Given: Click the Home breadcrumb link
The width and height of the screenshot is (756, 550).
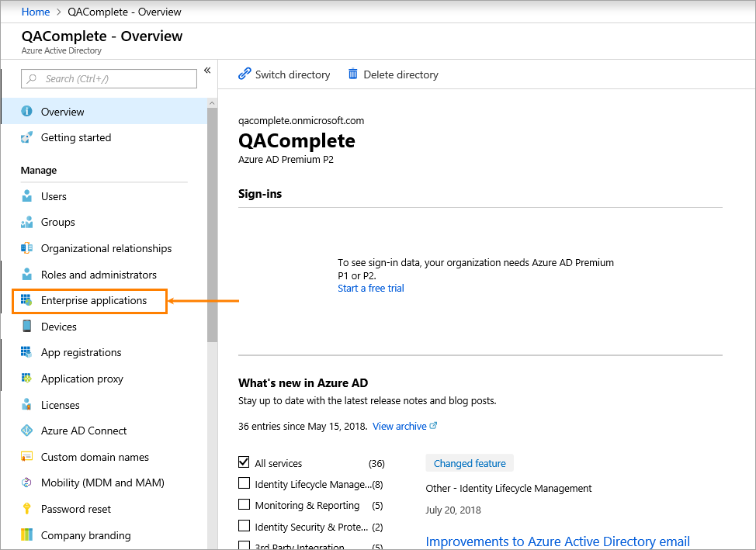Looking at the screenshot, I should tap(36, 12).
